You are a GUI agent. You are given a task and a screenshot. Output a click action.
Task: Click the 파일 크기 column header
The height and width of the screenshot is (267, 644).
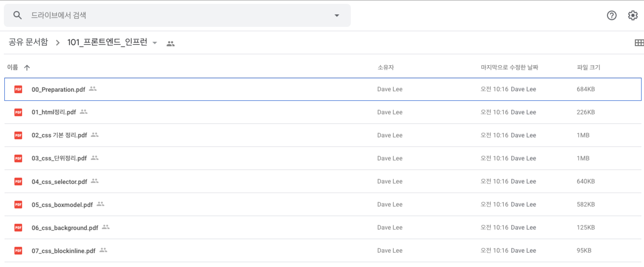coord(588,67)
